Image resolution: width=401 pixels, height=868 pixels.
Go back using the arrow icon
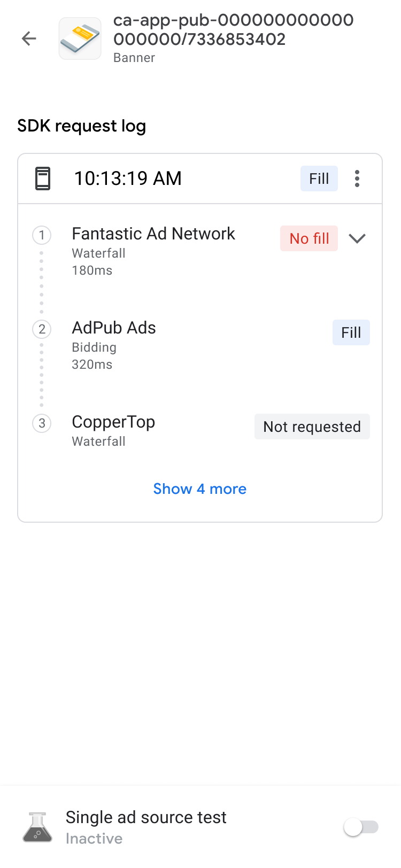(29, 38)
